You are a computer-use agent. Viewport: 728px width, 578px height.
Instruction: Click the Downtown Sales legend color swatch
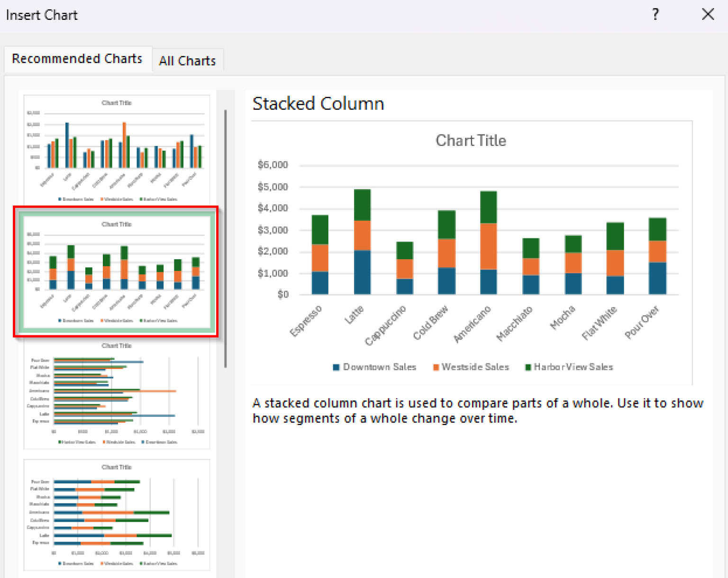(336, 367)
